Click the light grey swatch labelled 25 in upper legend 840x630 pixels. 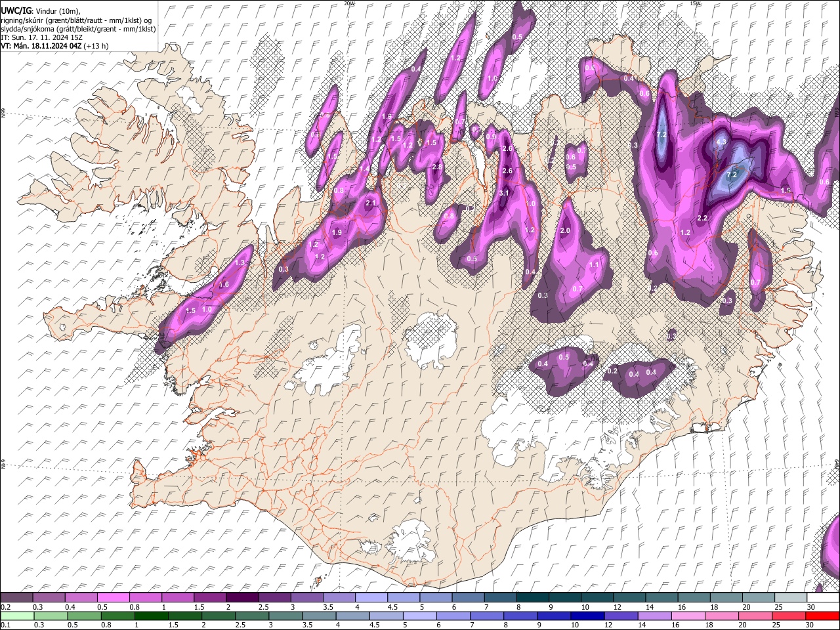point(791,597)
